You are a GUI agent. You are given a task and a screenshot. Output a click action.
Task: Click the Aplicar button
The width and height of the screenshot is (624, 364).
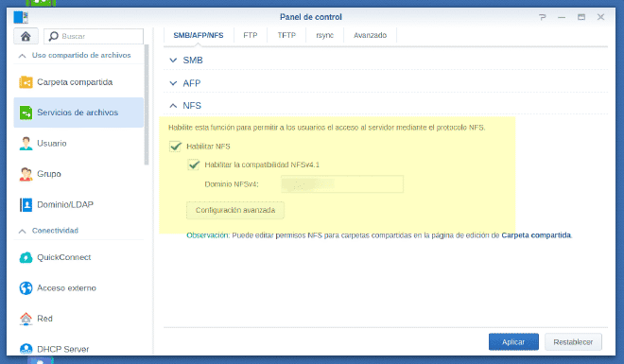pos(513,342)
